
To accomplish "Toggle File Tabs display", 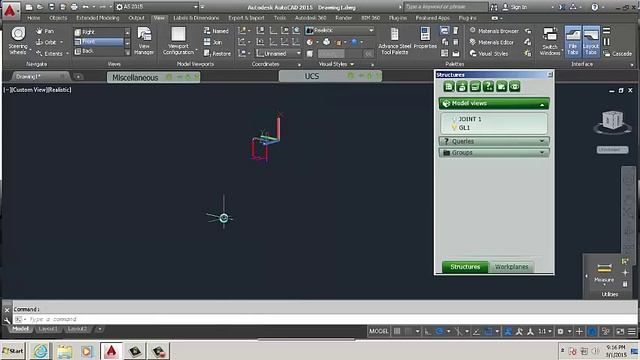I will pyautogui.click(x=573, y=41).
